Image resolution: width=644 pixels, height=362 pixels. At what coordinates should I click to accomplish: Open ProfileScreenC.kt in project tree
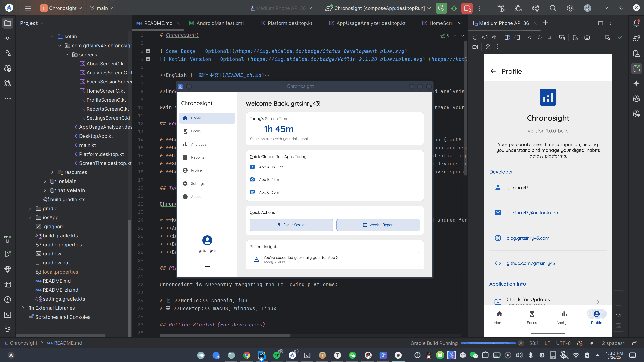(106, 100)
